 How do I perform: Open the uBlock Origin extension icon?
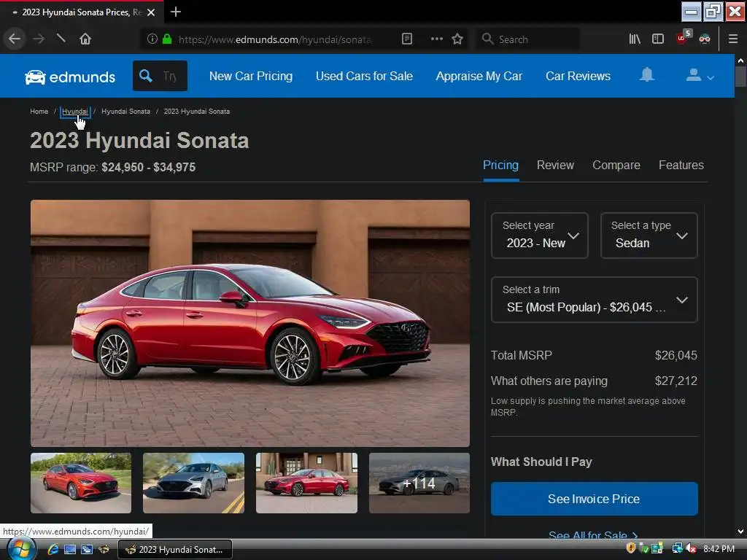tap(683, 38)
